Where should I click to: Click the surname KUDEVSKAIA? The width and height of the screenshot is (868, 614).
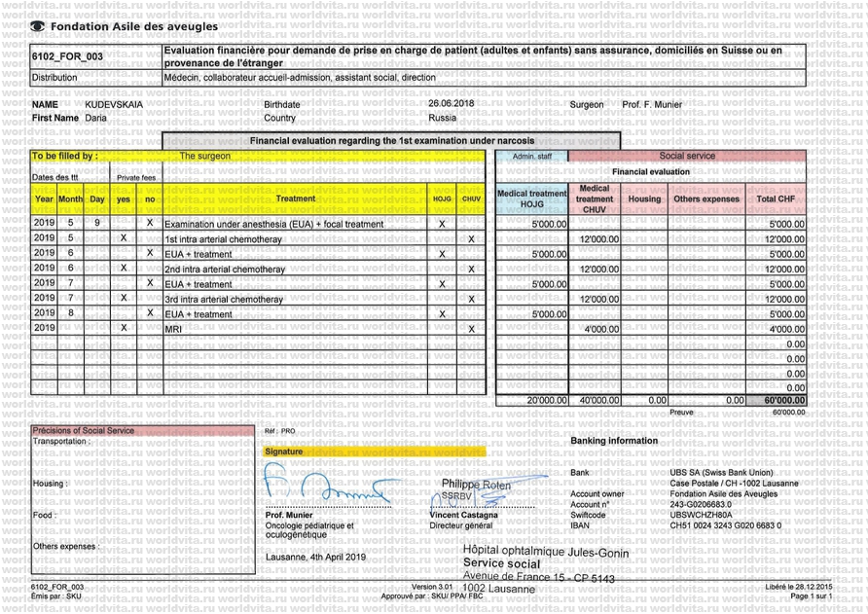[x=114, y=105]
